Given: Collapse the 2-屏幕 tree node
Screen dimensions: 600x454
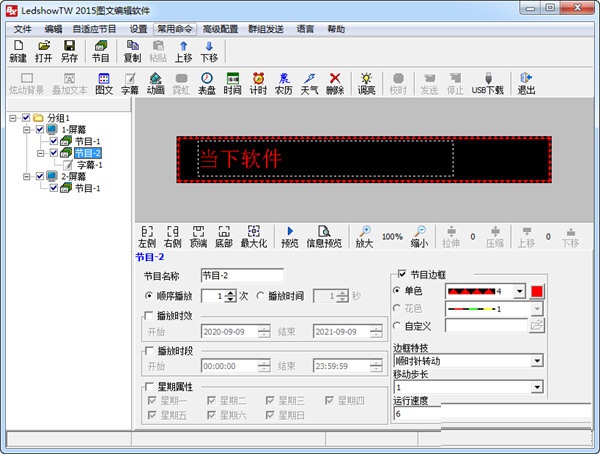Looking at the screenshot, I should [26, 176].
